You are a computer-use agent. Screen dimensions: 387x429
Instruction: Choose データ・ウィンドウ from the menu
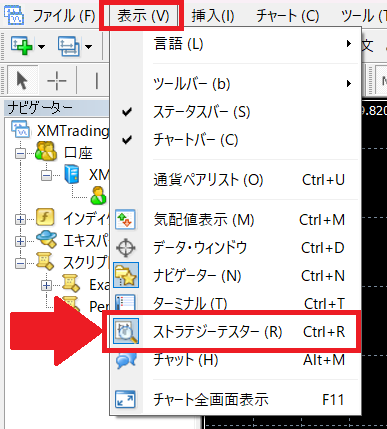(235, 248)
